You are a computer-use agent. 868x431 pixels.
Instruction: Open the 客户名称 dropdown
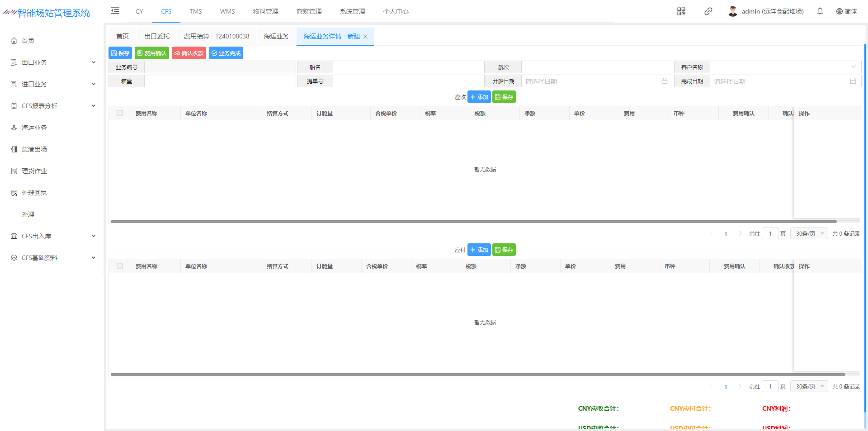[x=785, y=67]
